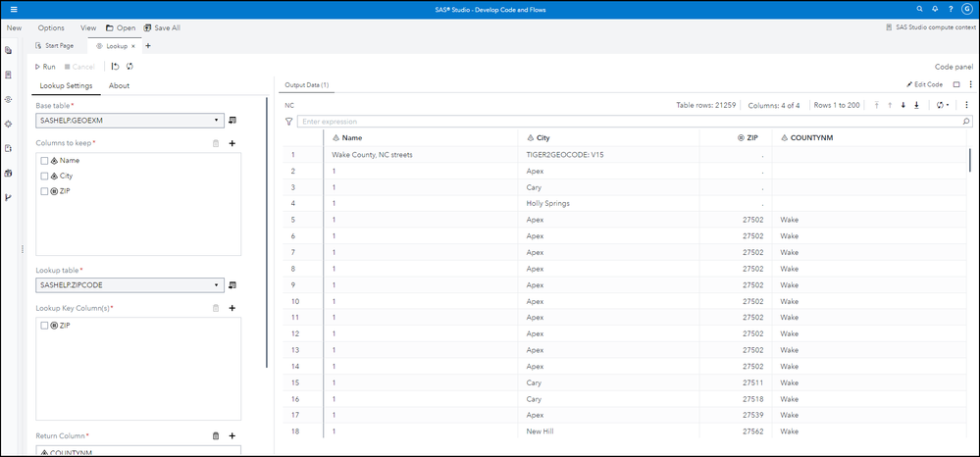Check the Name column checkbox
The width and height of the screenshot is (980, 457).
pyautogui.click(x=44, y=161)
